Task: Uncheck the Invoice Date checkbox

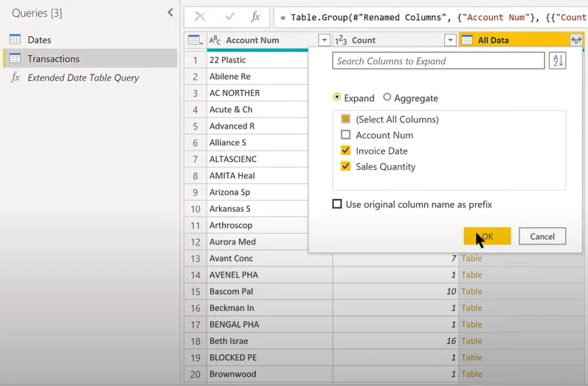Action: (345, 151)
